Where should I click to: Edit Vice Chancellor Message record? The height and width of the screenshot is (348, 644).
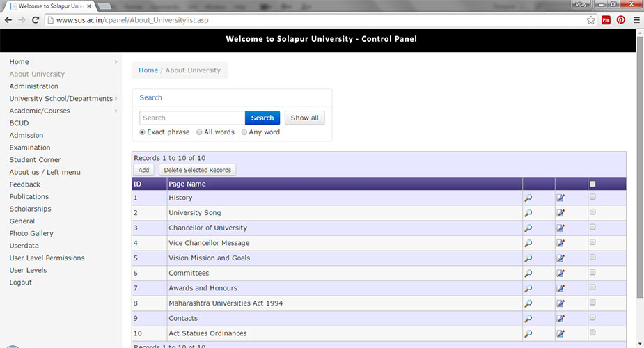pos(560,243)
